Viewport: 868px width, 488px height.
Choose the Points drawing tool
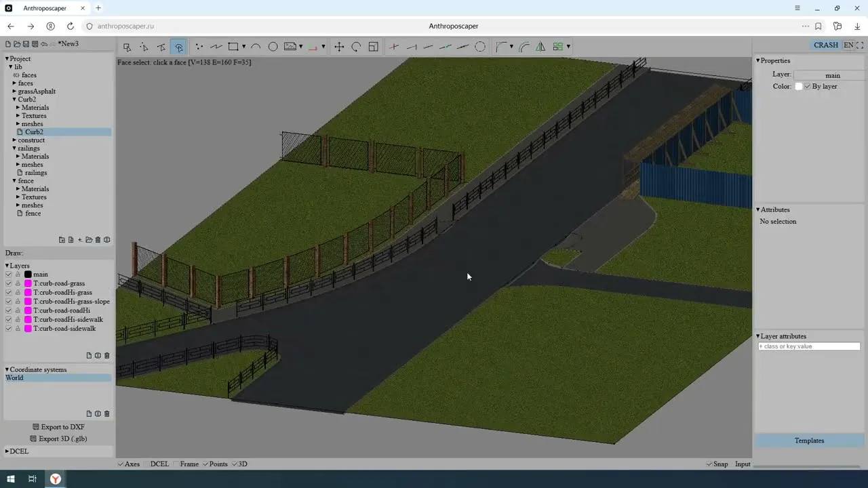click(x=199, y=47)
